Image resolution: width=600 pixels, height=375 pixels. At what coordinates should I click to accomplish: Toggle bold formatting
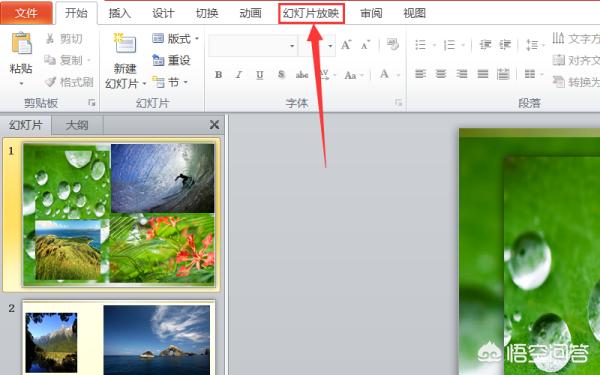point(218,75)
